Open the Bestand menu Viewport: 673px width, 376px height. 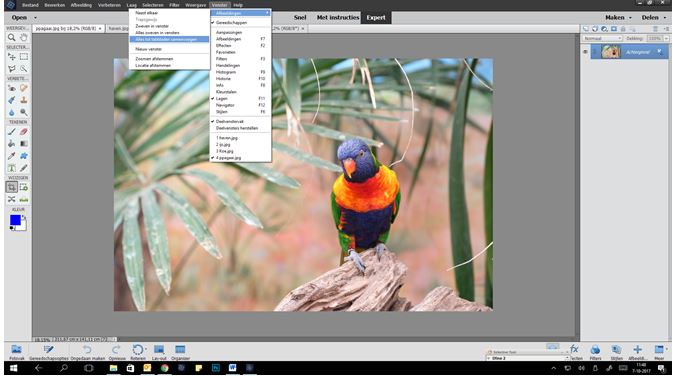30,5
